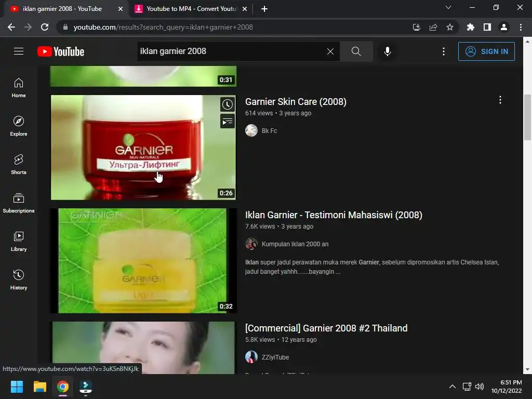532x399 pixels.
Task: Switch to Youtube to MP4 tab
Action: click(x=191, y=9)
